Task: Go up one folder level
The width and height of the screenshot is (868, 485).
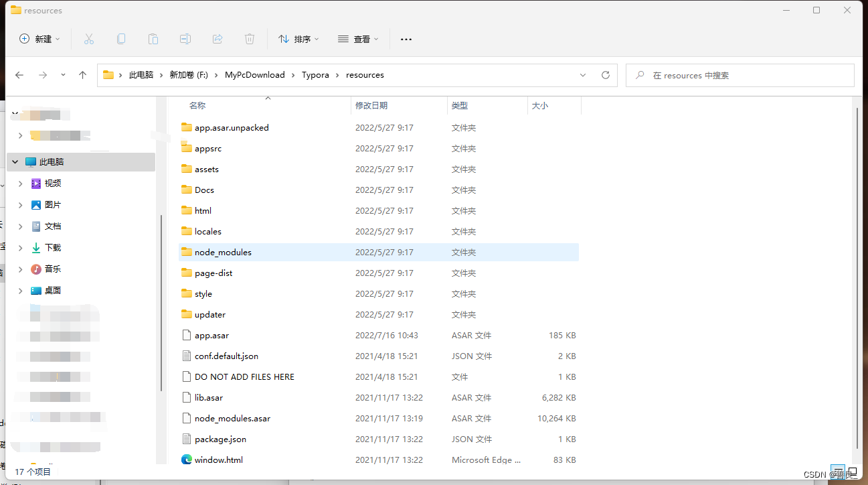Action: pyautogui.click(x=83, y=75)
